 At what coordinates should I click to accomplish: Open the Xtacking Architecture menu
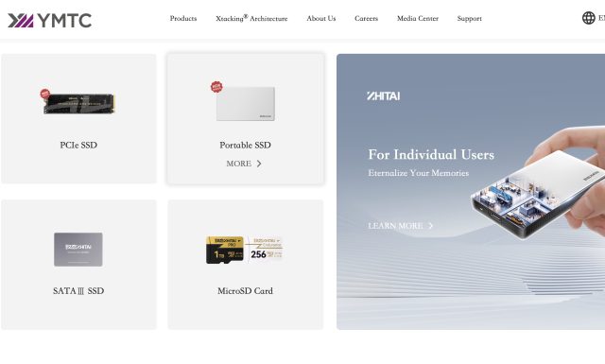pyautogui.click(x=251, y=18)
